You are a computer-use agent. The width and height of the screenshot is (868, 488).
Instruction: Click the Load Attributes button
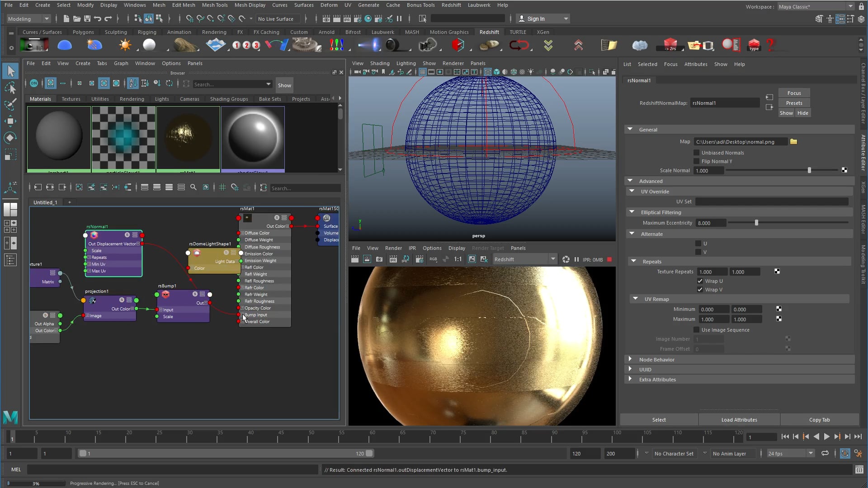739,420
